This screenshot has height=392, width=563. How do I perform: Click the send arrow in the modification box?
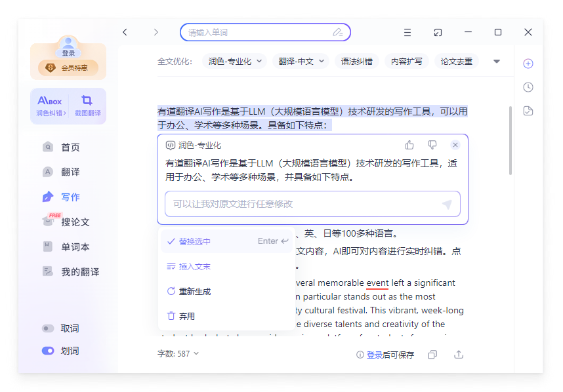447,205
